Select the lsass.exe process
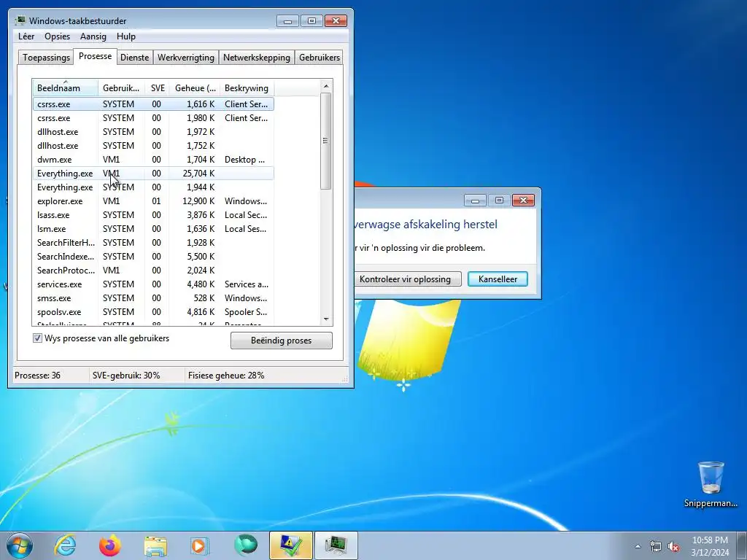 tap(153, 215)
